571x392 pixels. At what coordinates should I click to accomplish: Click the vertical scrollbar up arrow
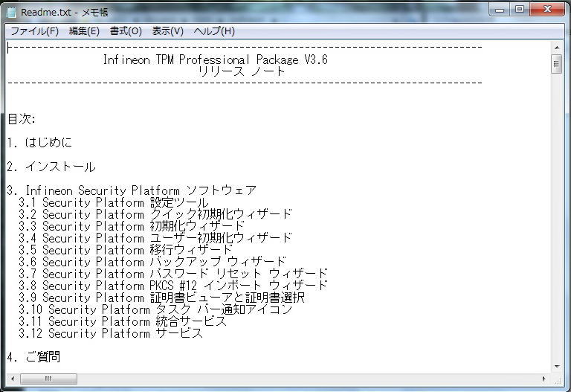point(556,48)
